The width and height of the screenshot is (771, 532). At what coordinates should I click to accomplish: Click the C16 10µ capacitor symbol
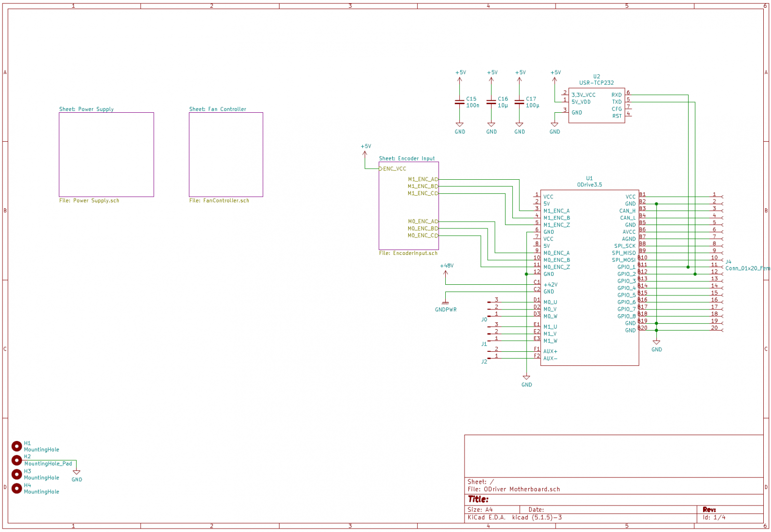[491, 102]
